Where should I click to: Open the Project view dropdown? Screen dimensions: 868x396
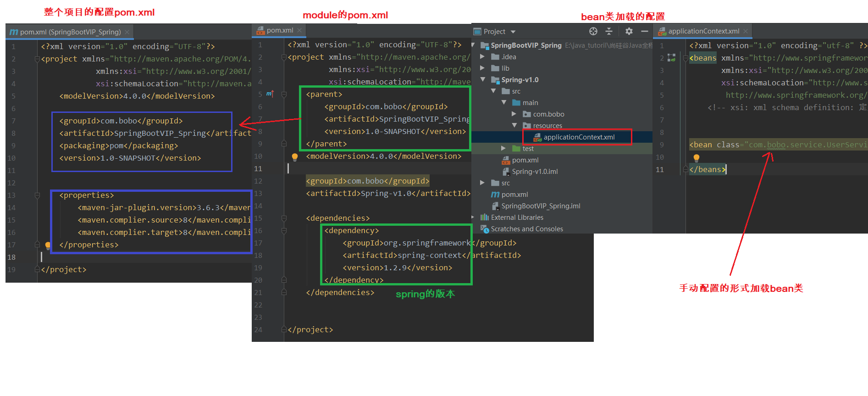(513, 32)
